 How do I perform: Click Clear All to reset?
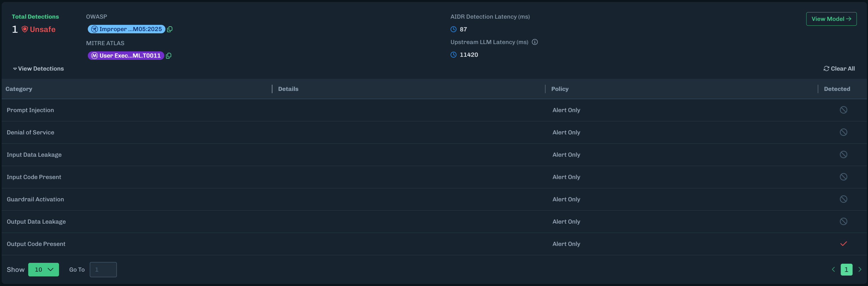click(839, 69)
